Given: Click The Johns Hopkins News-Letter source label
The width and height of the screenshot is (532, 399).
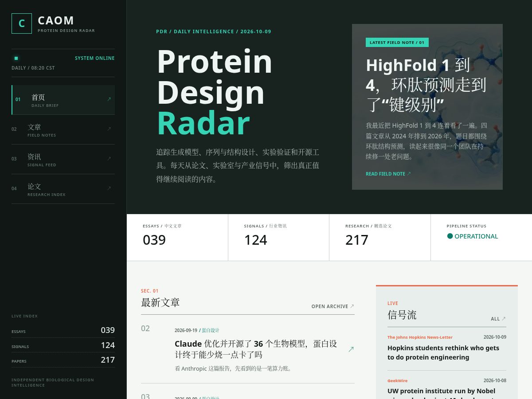Looking at the screenshot, I should (420, 337).
